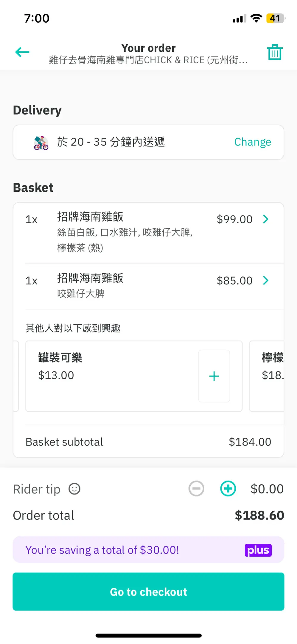
Task: Tap the Rider tip smiley icon
Action: coord(74,489)
